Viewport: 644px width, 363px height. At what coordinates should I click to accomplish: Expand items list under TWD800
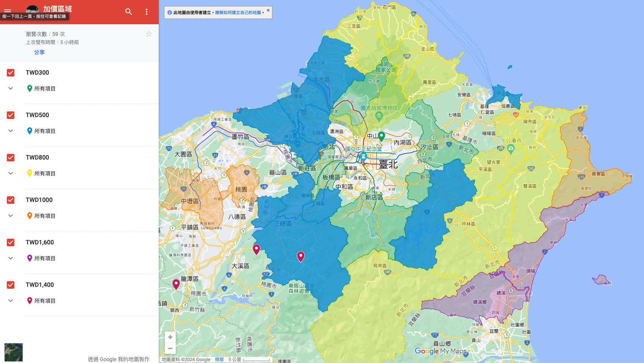[x=11, y=173]
